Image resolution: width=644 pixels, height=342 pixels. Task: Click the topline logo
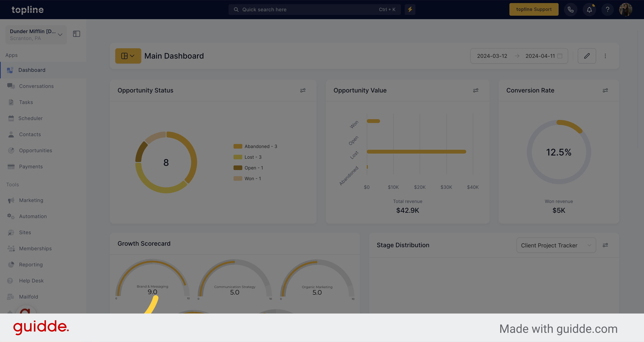[x=28, y=10]
